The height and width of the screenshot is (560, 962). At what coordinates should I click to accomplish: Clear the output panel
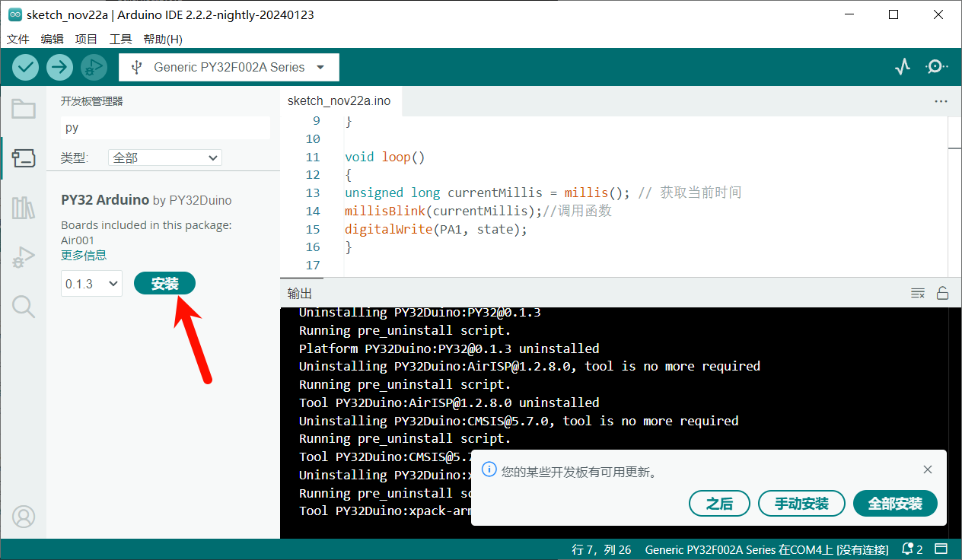[x=918, y=294]
